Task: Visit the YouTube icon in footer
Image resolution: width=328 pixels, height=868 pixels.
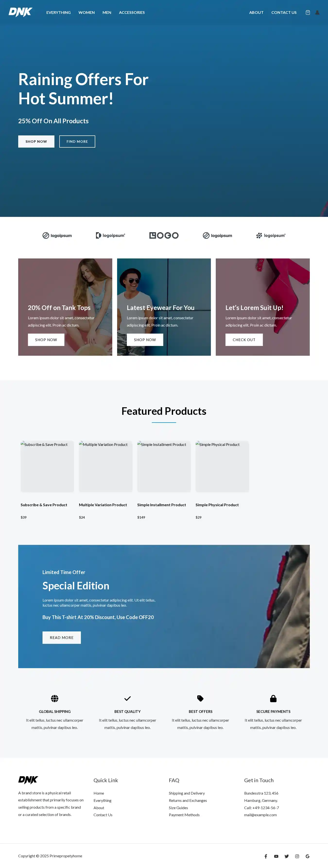Action: click(x=276, y=856)
